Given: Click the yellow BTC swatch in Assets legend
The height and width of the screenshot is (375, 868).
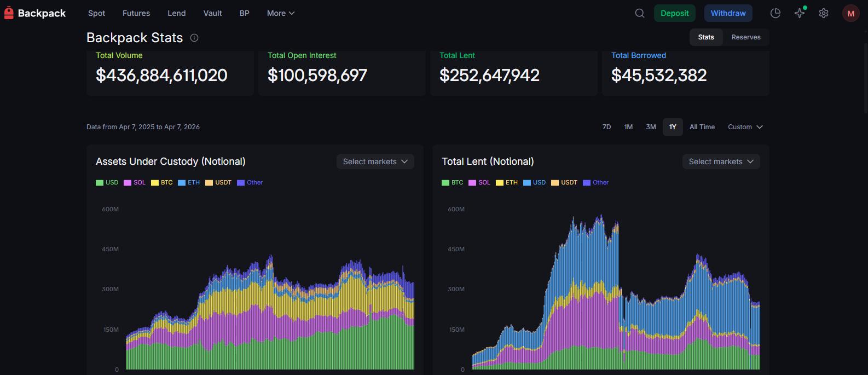Looking at the screenshot, I should [155, 183].
